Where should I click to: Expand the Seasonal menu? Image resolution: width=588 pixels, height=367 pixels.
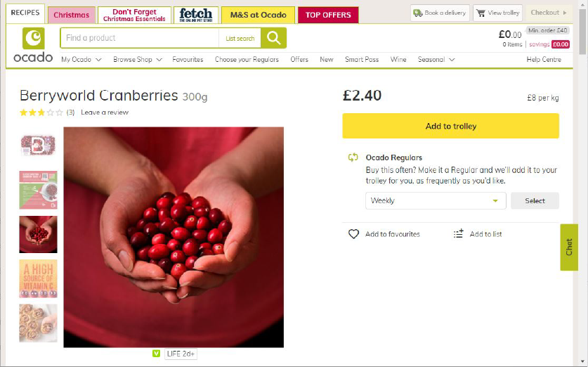pyautogui.click(x=436, y=59)
